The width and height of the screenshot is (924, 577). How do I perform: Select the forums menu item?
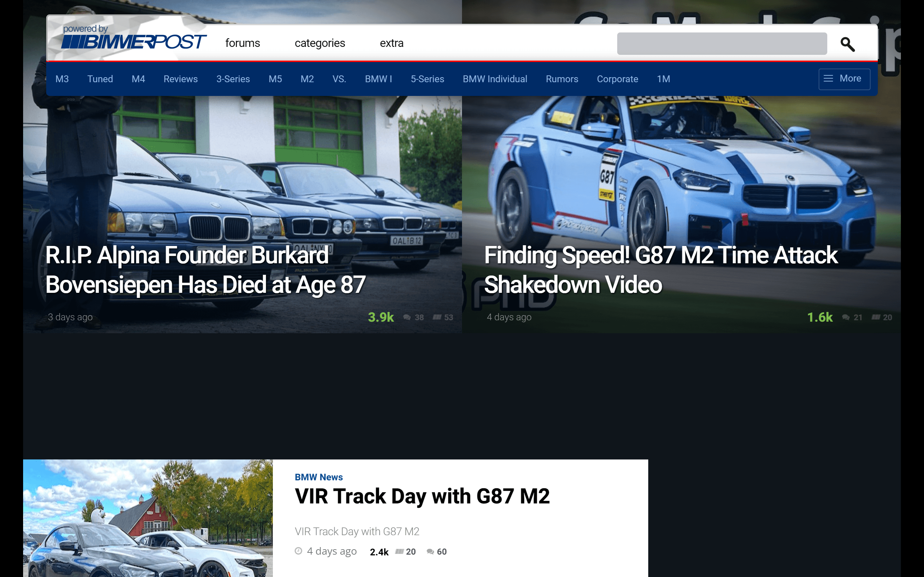[x=243, y=43]
